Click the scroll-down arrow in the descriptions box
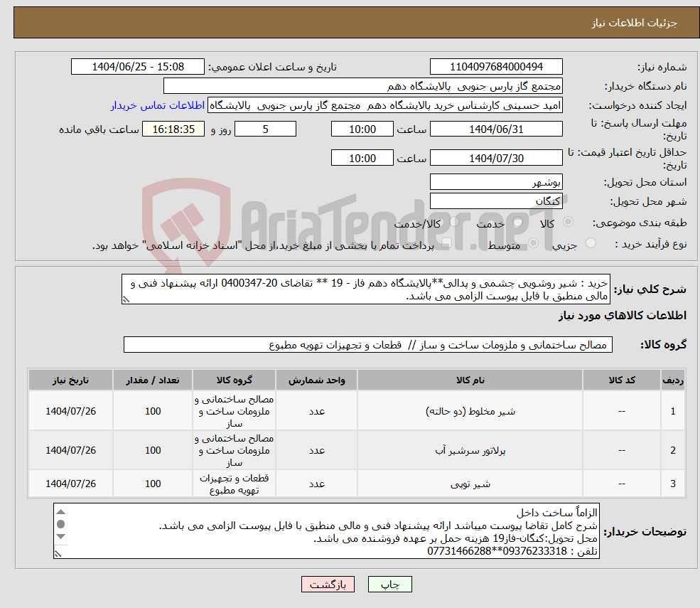700x608 pixels. (x=60, y=535)
